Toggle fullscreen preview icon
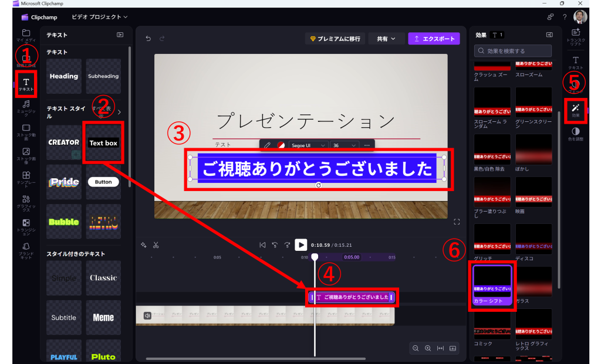Image resolution: width=601 pixels, height=364 pixels. pos(457,222)
